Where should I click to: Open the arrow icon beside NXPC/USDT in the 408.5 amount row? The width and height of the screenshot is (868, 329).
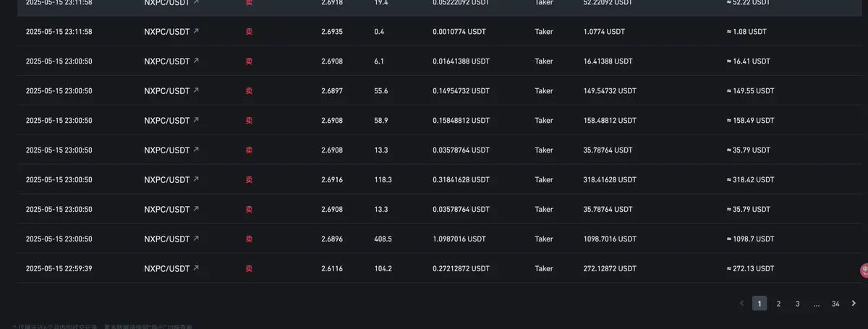pyautogui.click(x=196, y=239)
